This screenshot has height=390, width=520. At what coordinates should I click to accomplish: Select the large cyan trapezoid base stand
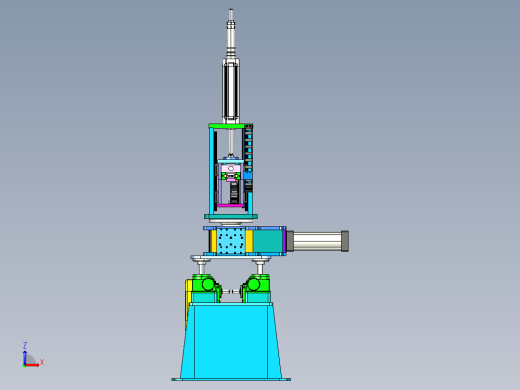(x=231, y=342)
